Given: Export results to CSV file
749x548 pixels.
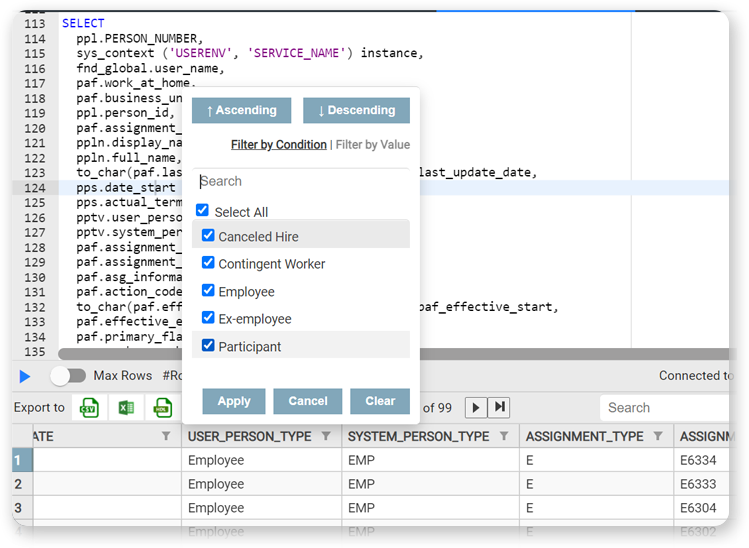Looking at the screenshot, I should 89,408.
